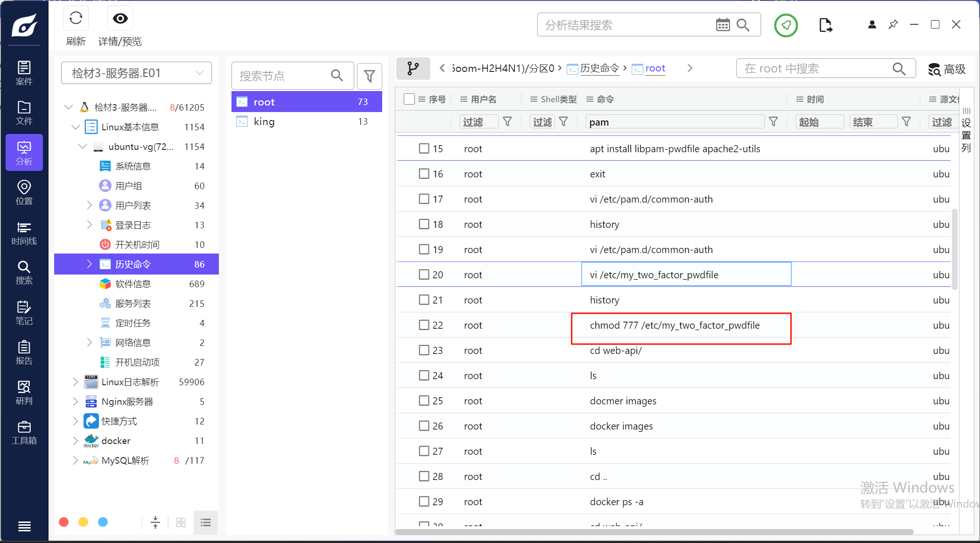Tick the checkbox for row 15

[x=424, y=148]
